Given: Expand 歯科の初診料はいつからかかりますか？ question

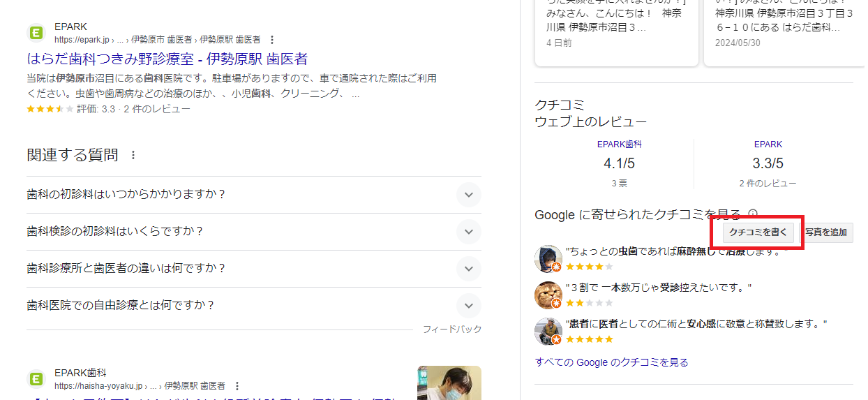Looking at the screenshot, I should click(x=254, y=195).
